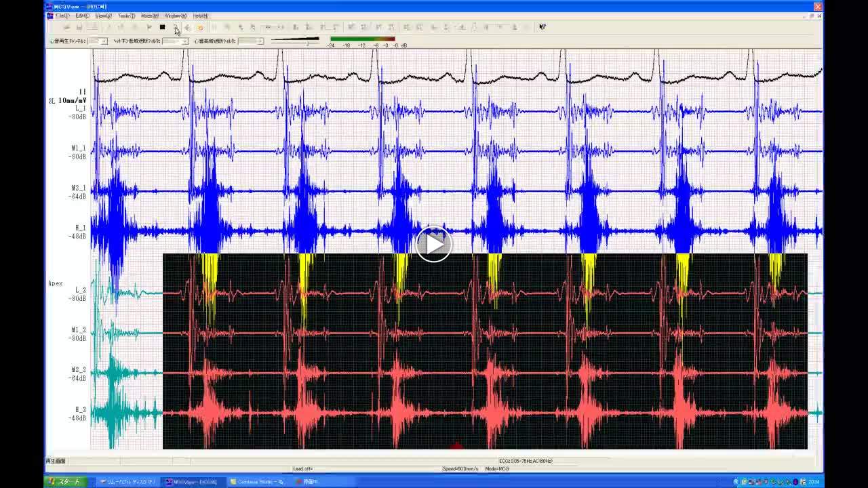Screen dimensions: 868x488
Task: Click the Windows Start button
Action: coord(64,482)
